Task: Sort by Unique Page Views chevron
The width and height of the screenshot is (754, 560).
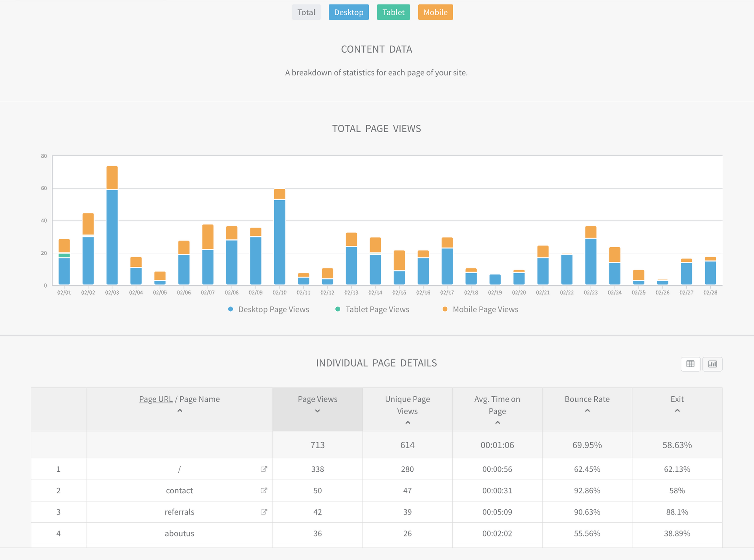Action: [408, 423]
